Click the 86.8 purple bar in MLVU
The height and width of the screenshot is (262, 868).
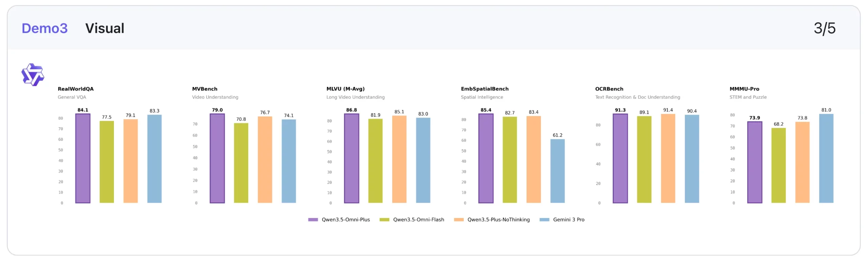coord(352,158)
